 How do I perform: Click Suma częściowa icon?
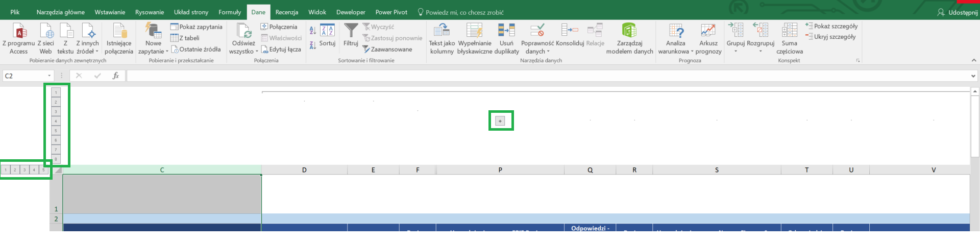point(789,31)
